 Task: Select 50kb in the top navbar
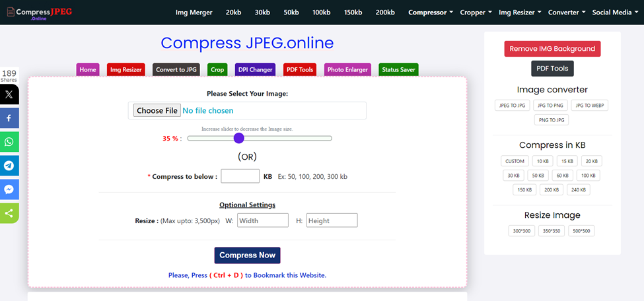coord(291,13)
